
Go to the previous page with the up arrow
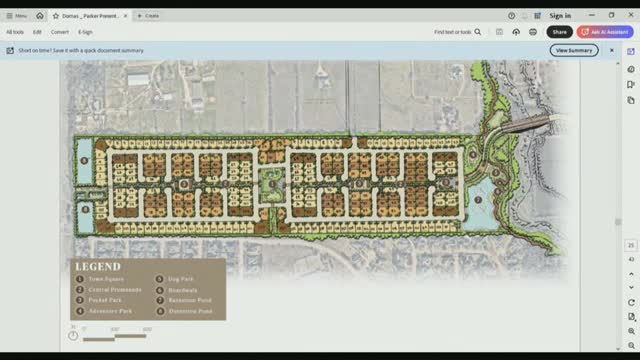coord(631,274)
